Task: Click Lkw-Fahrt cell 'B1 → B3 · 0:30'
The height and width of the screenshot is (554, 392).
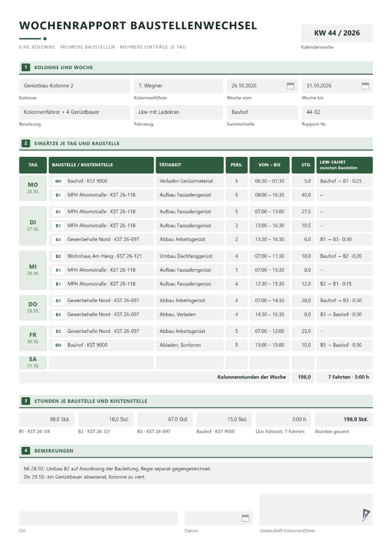Action: pos(344,239)
